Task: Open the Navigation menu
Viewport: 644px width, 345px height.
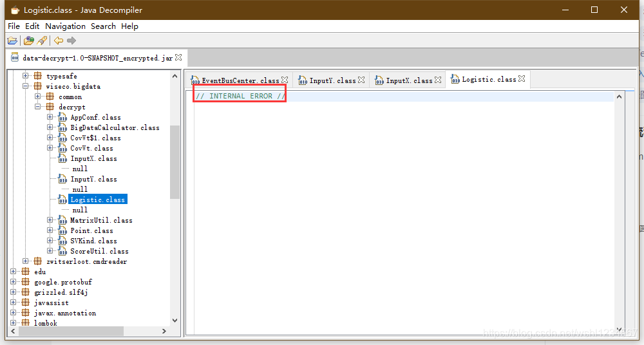Action: tap(65, 26)
